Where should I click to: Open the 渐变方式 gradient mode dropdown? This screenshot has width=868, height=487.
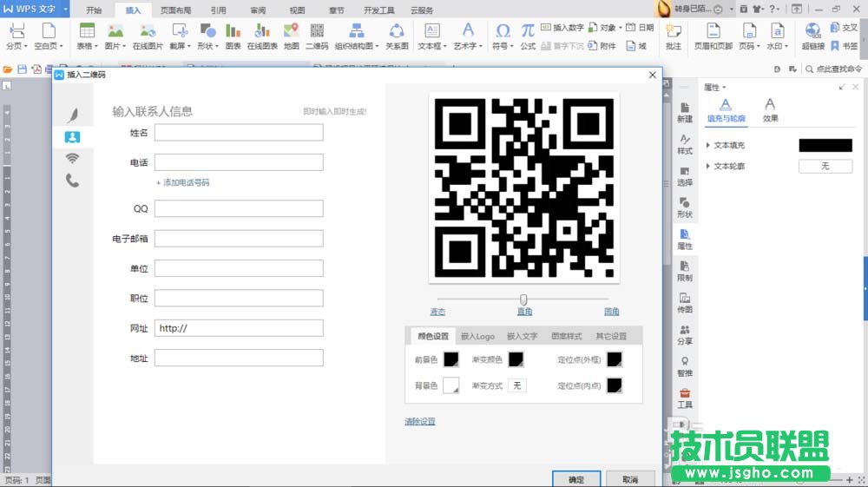click(x=516, y=385)
